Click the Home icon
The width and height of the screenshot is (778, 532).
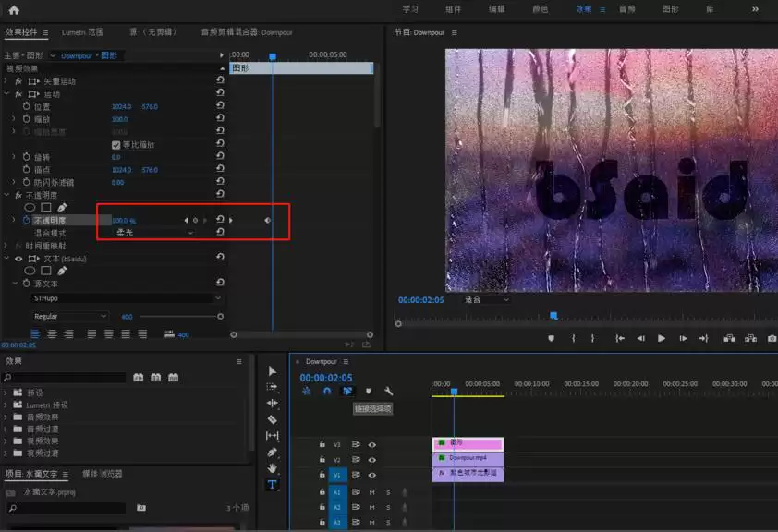[14, 9]
